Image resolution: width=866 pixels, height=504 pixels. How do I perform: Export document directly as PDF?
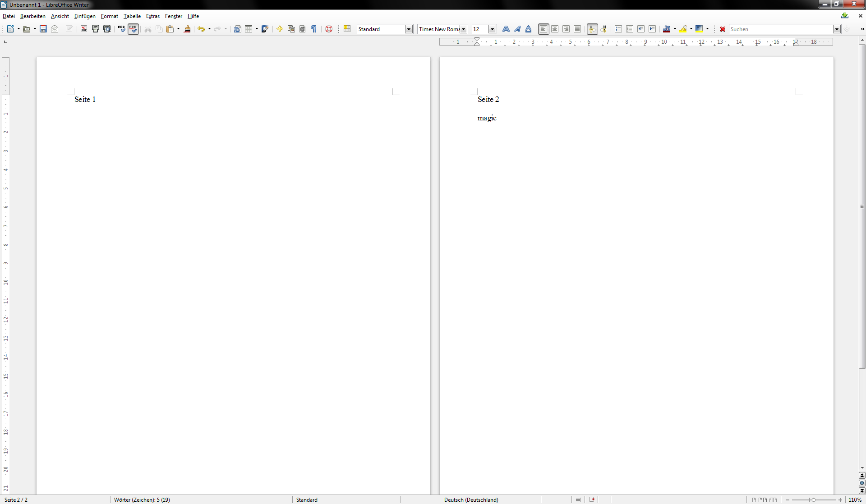(x=84, y=29)
